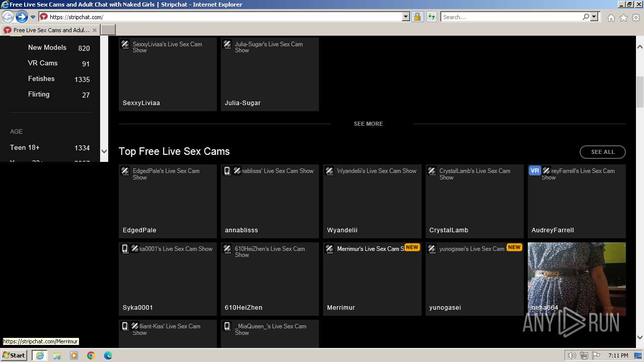Click the vertical page scrollbar thumb
This screenshot has width=644, height=362.
pos(640,92)
